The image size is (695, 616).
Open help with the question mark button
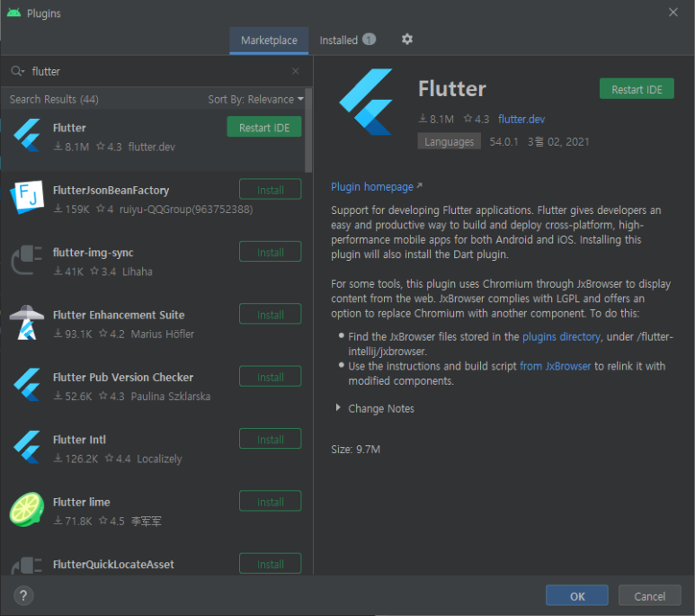coord(23,595)
